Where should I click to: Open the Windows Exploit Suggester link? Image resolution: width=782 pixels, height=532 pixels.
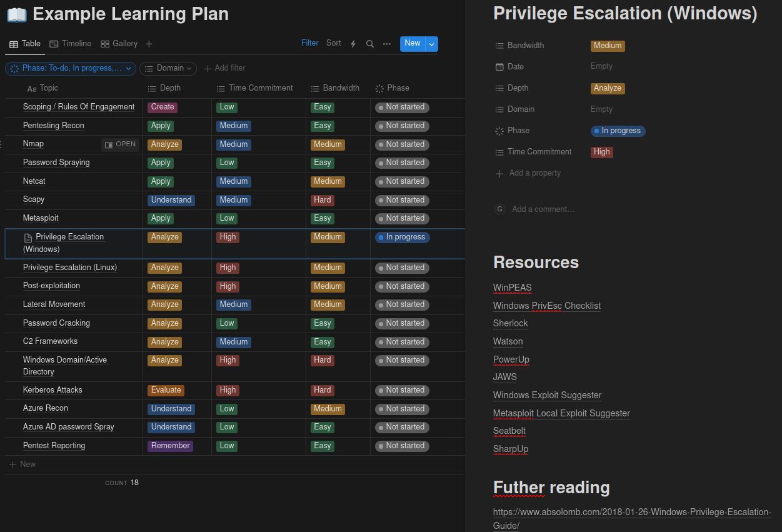tap(547, 395)
